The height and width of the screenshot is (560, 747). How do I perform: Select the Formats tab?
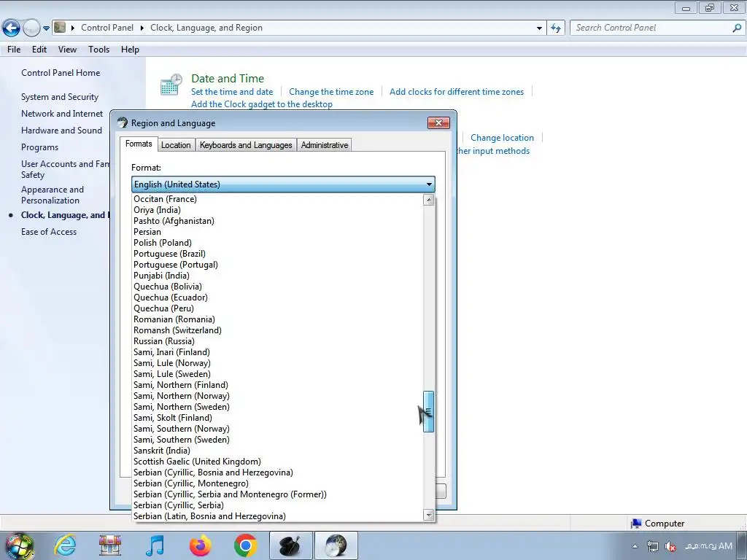point(139,144)
